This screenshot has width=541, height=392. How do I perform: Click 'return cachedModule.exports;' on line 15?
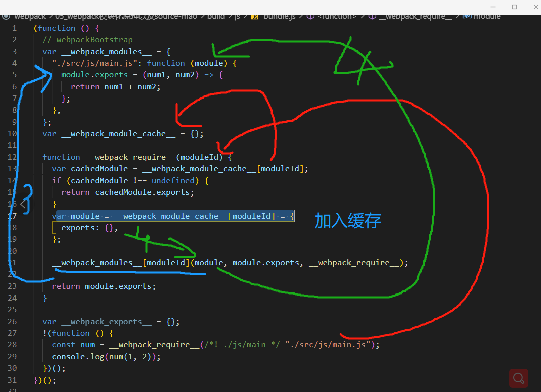(x=128, y=192)
